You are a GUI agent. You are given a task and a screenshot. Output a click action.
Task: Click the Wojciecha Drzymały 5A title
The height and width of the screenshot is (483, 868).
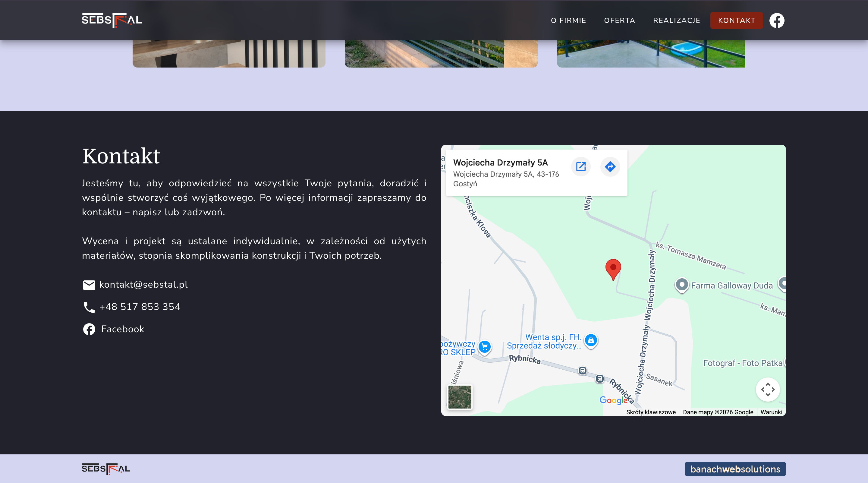coord(500,163)
